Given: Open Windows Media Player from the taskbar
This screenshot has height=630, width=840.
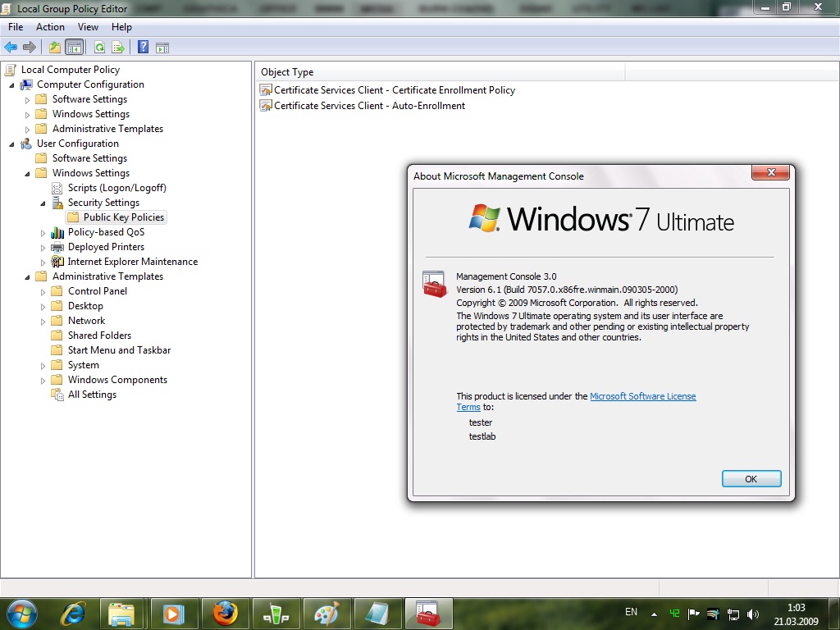Looking at the screenshot, I should pyautogui.click(x=174, y=614).
